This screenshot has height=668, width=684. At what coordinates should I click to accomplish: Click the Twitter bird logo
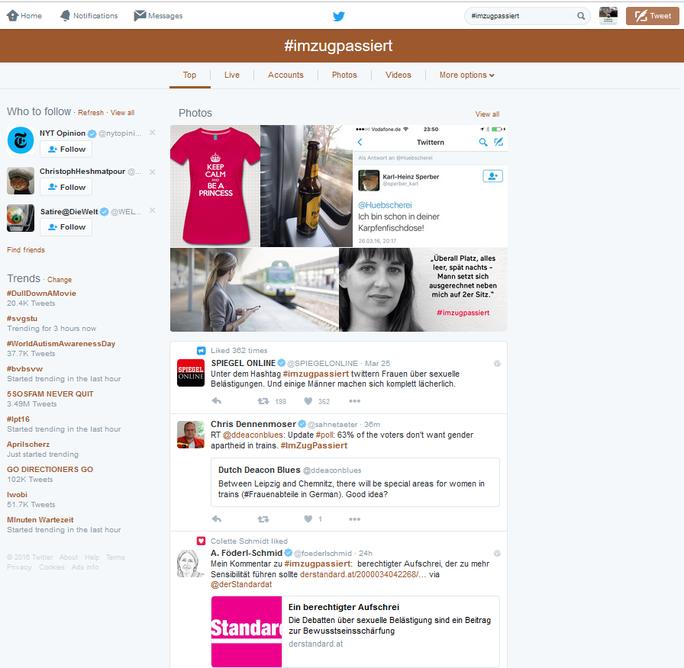tap(339, 16)
